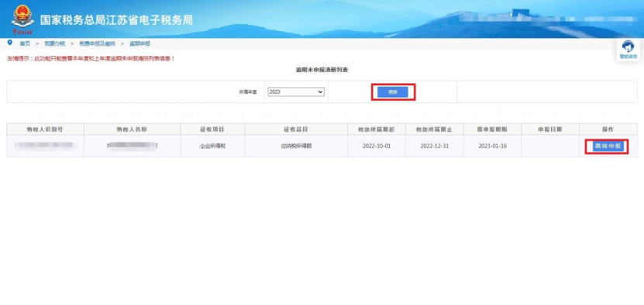Open 税费申报及缴纳 breadcrumb link
This screenshot has height=305, width=644.
click(x=98, y=43)
